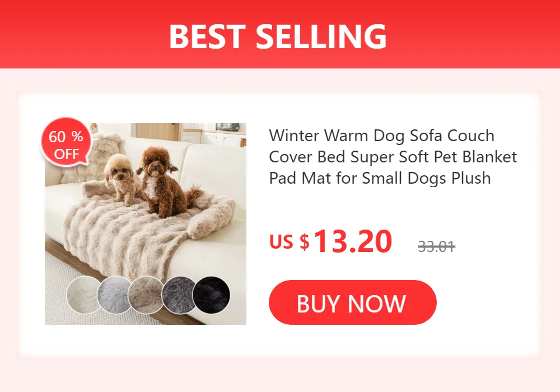Click the US $13.20 sale price
Screen dimensions: 560x392
331,242
